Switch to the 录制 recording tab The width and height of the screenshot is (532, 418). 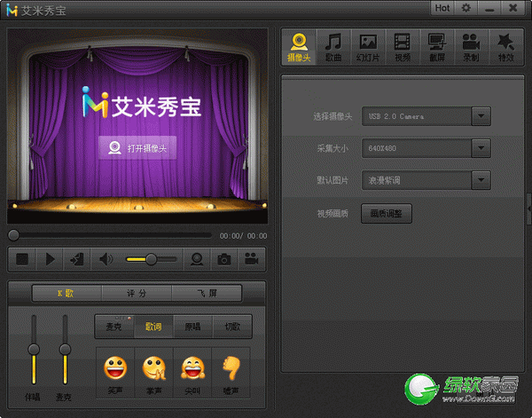472,47
